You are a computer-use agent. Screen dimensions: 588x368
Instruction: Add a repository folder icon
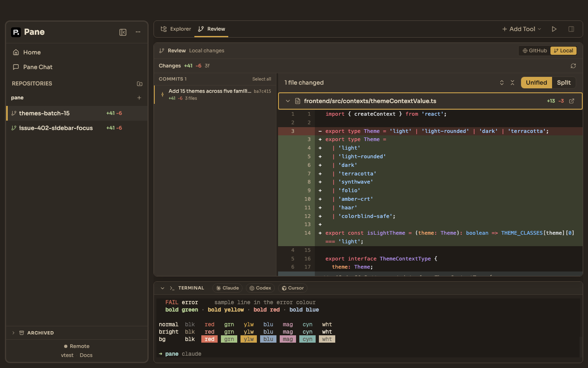pyautogui.click(x=140, y=84)
